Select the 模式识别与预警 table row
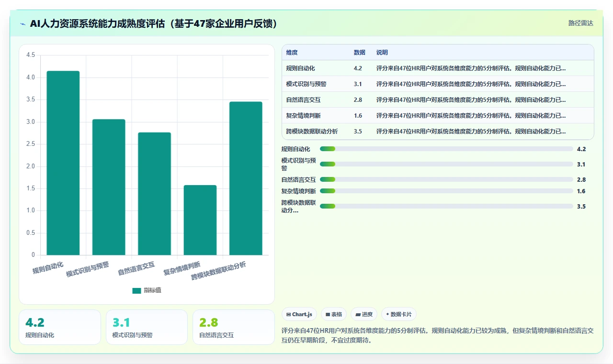The image size is (613, 364). 438,84
